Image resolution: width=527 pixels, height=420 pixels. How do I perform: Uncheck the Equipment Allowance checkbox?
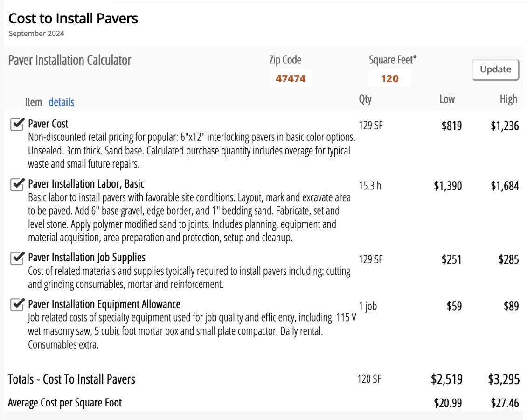[x=17, y=305]
